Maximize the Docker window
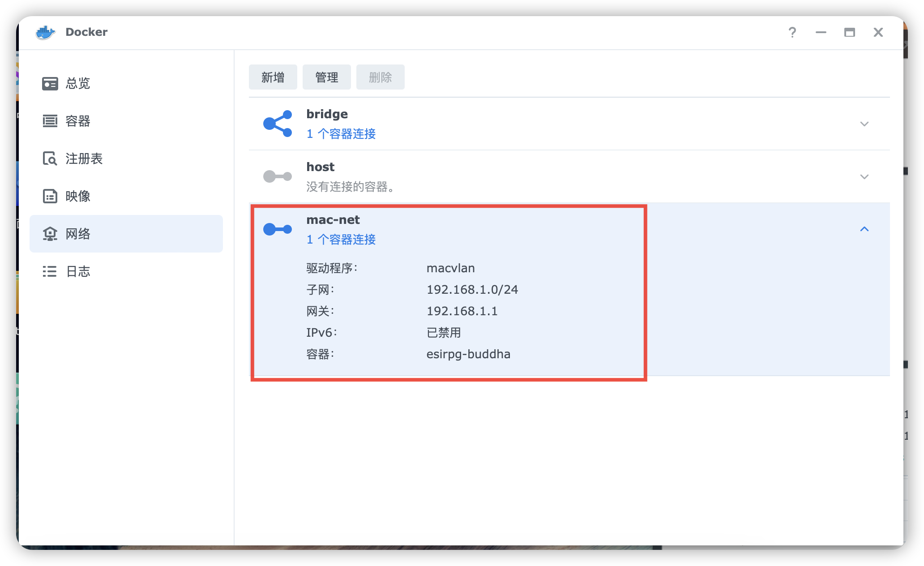The image size is (924, 566). point(850,32)
